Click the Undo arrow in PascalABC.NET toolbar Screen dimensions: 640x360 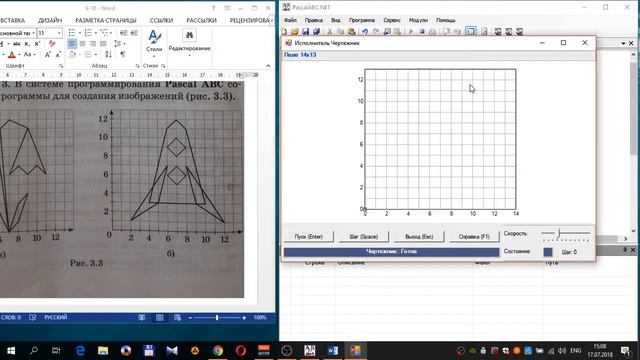coord(365,31)
